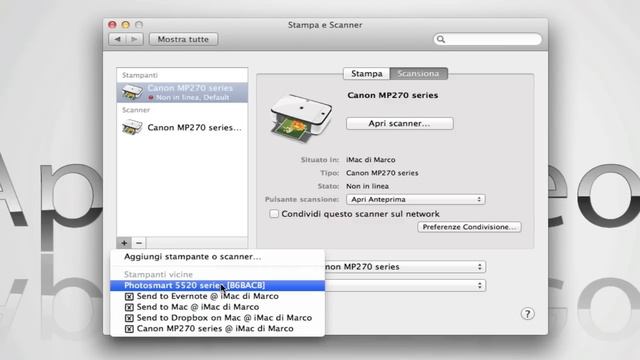Open the empty paper size dropdown
The image size is (640, 360).
(405, 285)
